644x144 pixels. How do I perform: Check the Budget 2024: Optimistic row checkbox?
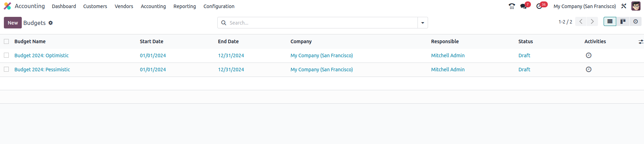[6, 55]
